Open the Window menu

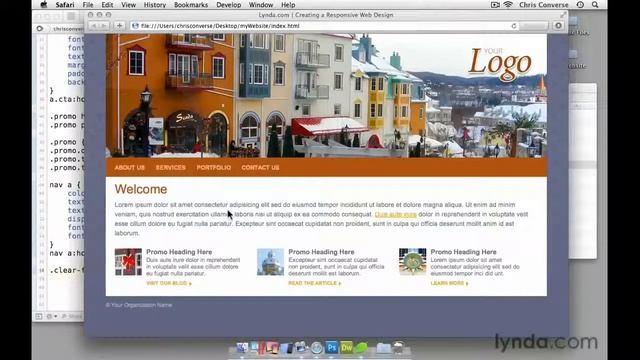(x=261, y=5)
